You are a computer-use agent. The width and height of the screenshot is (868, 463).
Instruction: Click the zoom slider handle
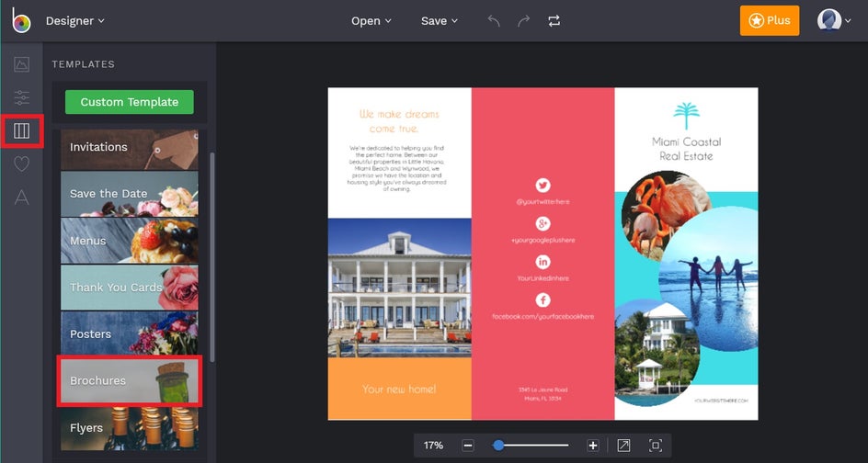click(497, 446)
